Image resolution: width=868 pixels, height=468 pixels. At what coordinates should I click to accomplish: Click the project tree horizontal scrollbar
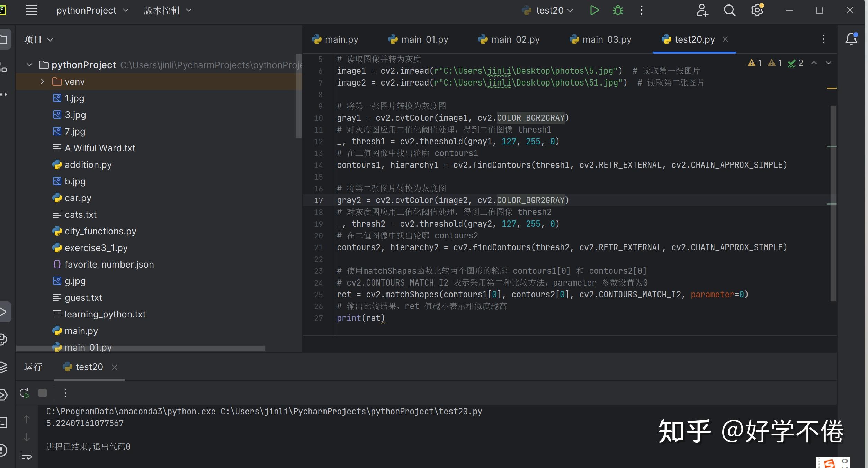click(140, 349)
